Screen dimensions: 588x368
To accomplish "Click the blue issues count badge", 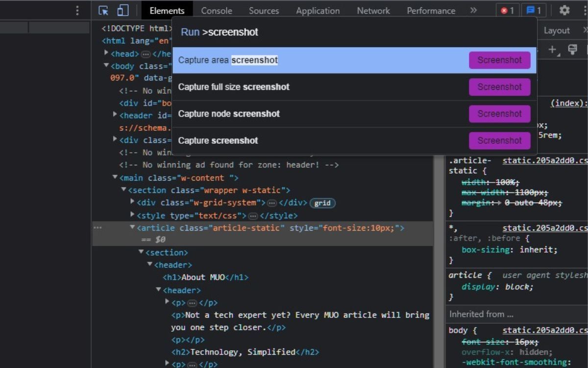I will coord(534,10).
